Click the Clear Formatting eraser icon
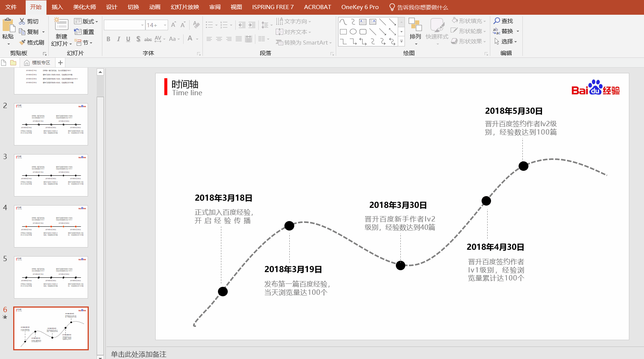The image size is (644, 359). click(196, 25)
